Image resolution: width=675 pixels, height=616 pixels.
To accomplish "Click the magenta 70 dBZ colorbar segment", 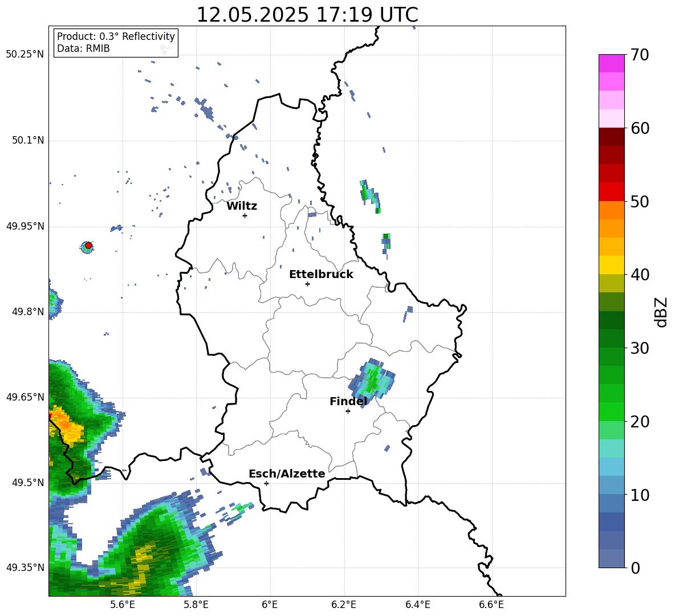I will click(611, 63).
